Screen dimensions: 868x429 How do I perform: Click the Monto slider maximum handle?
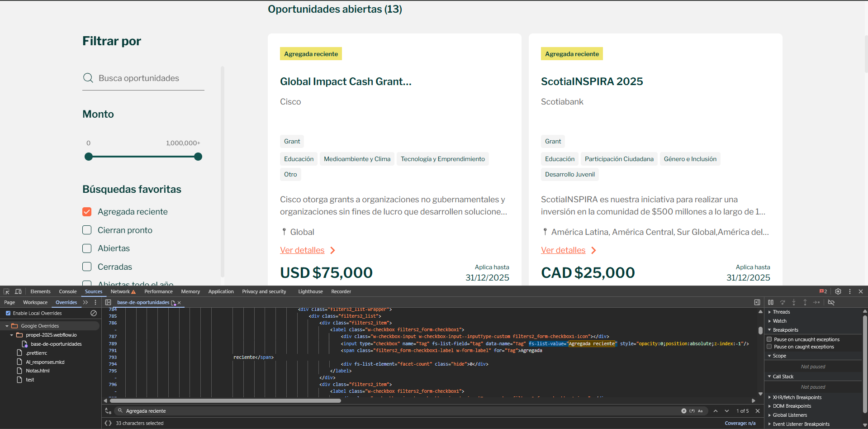coord(198,157)
